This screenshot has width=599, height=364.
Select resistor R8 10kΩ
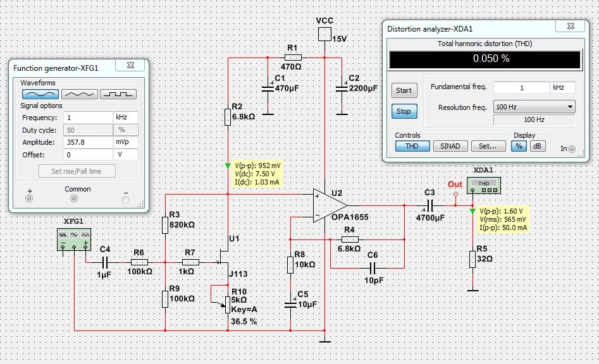[x=290, y=265]
